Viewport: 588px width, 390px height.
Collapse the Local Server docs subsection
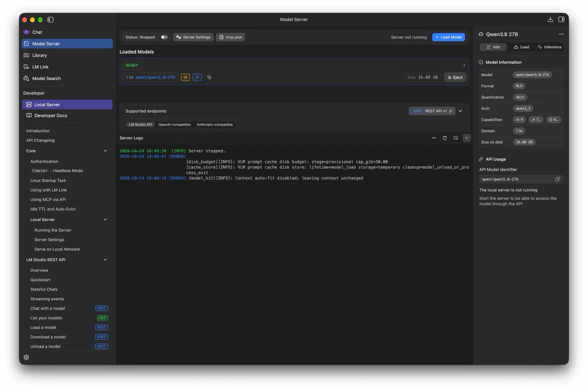(105, 220)
